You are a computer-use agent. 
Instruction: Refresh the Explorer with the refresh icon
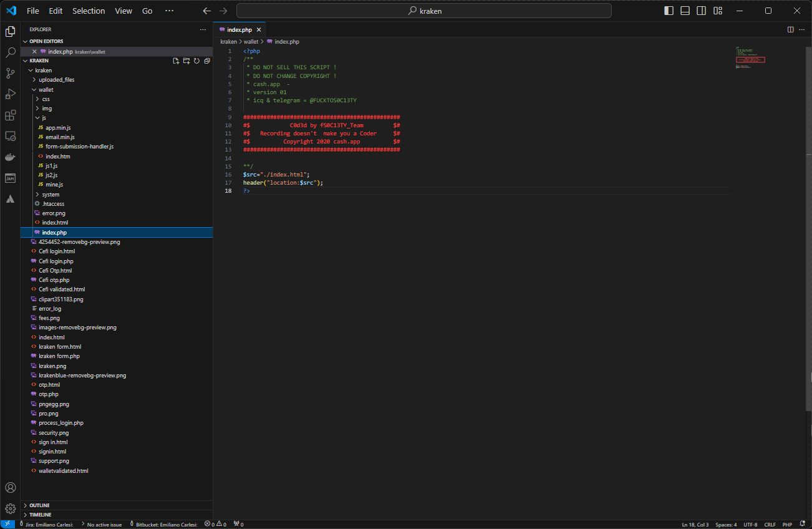[196, 60]
